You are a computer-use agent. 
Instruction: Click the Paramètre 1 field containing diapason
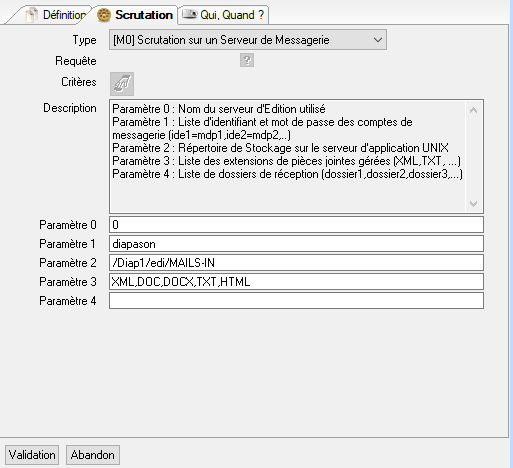(x=296, y=244)
